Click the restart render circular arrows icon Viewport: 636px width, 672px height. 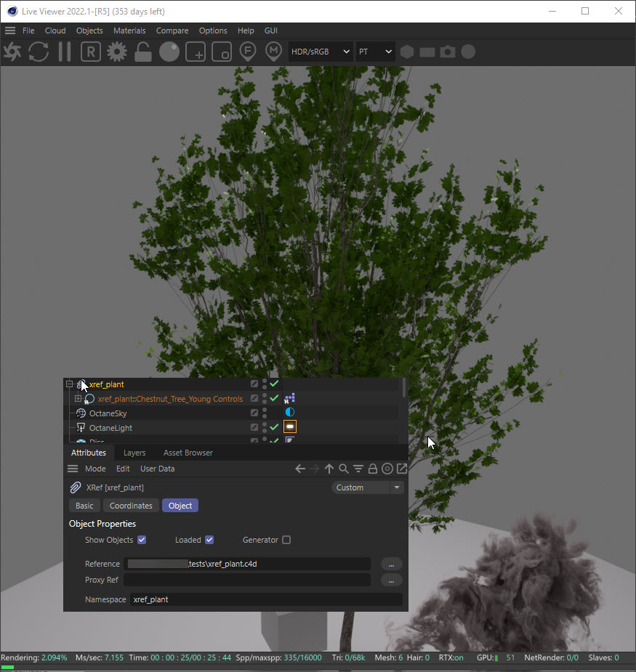click(x=39, y=52)
